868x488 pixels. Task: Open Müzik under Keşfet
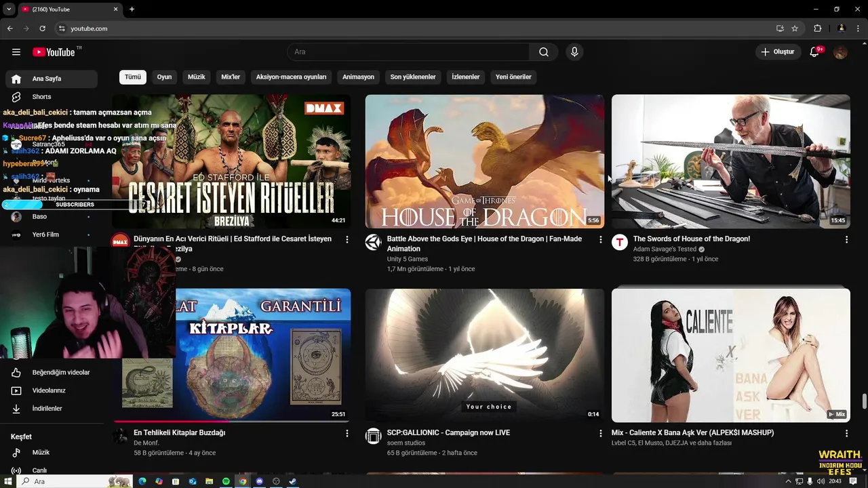[52, 452]
